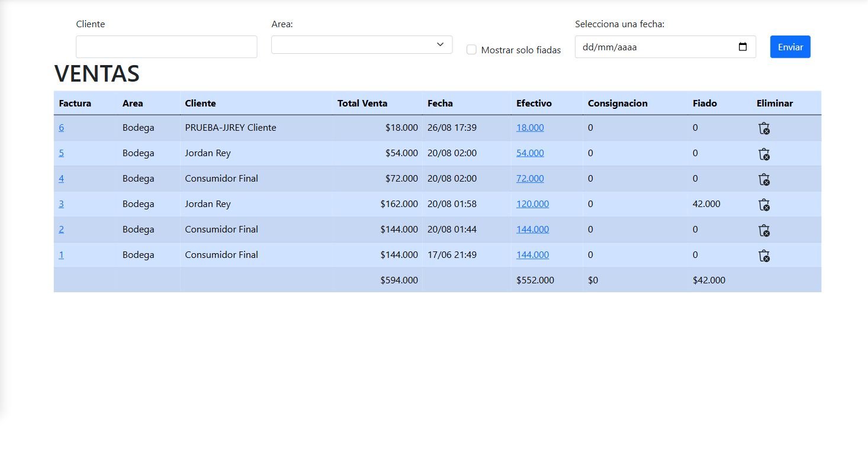
Task: Open invoice number 1 link
Action: pos(62,255)
